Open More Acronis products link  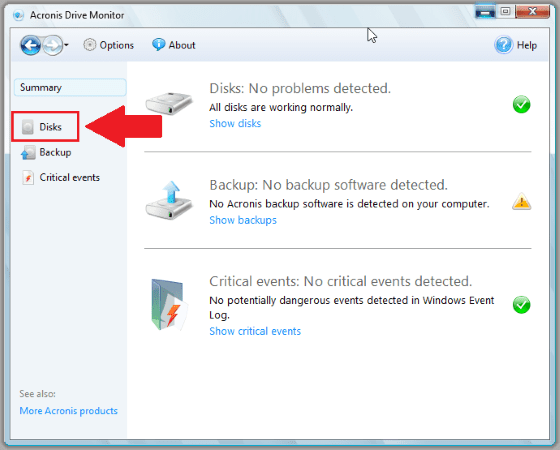tap(69, 411)
